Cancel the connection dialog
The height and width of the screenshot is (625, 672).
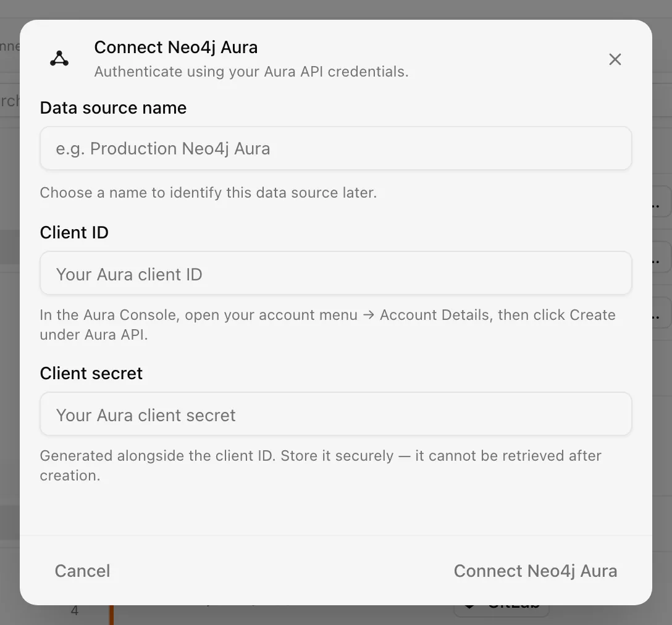[82, 571]
